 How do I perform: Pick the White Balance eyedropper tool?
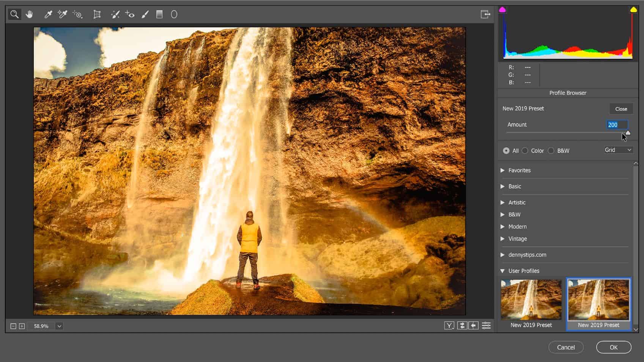tap(48, 14)
